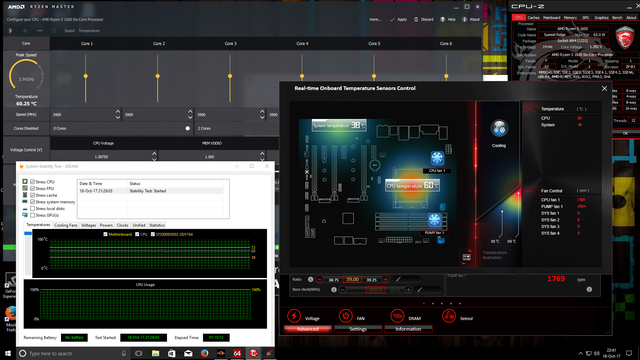Toggle Stress CPU checkbox
The height and width of the screenshot is (360, 640).
click(32, 182)
